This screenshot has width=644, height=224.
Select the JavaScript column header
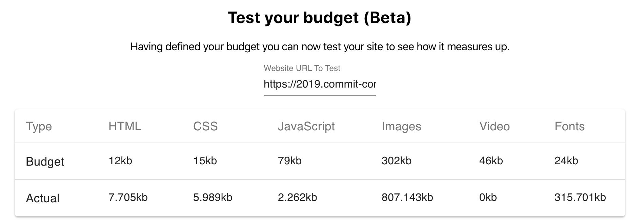point(306,127)
